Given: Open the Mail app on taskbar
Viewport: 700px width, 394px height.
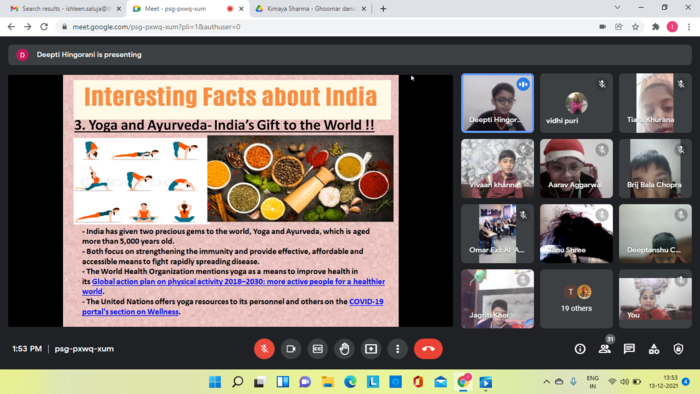Looking at the screenshot, I should [x=440, y=382].
